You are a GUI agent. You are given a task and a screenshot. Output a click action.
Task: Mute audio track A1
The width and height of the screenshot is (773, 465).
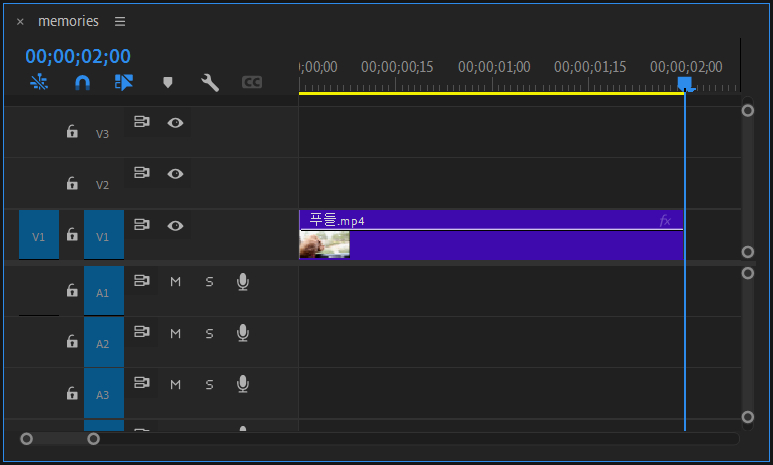pyautogui.click(x=176, y=282)
